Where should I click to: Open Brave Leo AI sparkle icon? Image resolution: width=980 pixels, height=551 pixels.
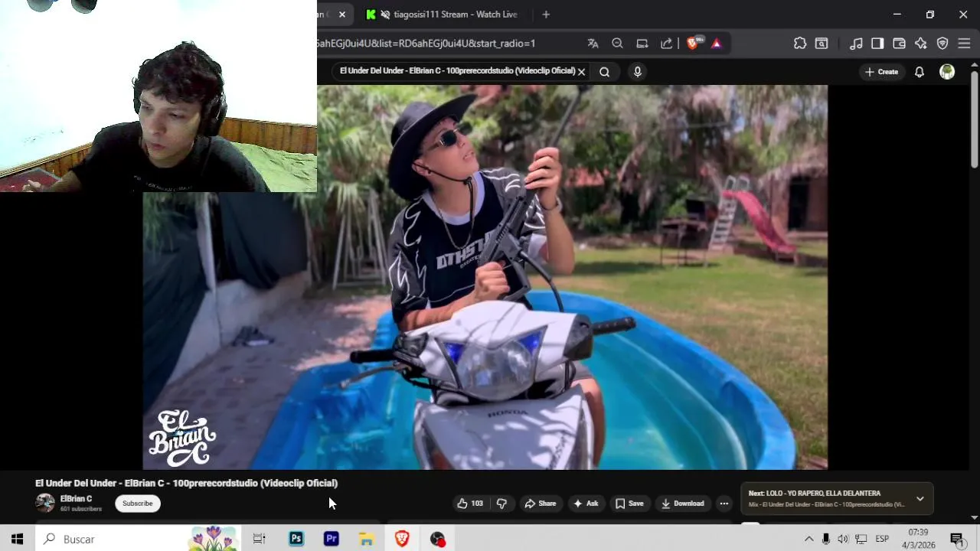921,44
